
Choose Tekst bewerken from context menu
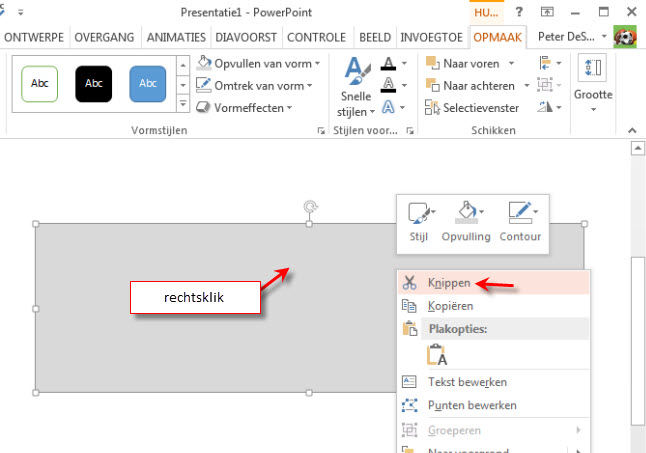point(494,382)
